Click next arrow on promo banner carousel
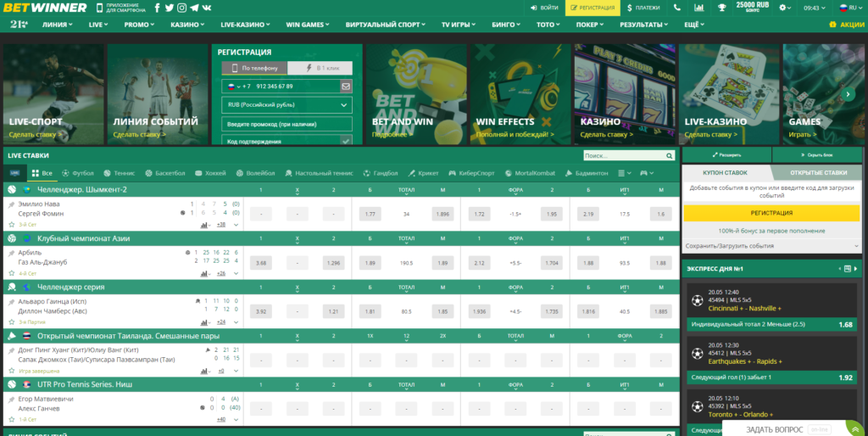The width and height of the screenshot is (868, 436). (x=846, y=95)
